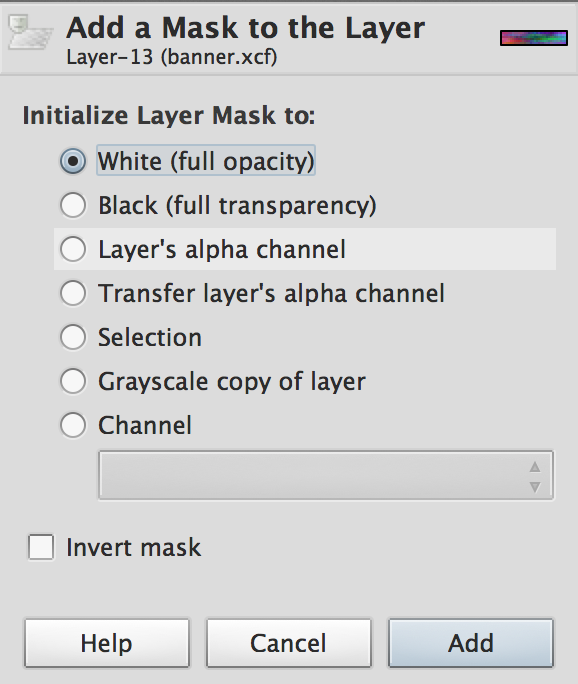Viewport: 578px width, 684px height.
Task: Click the Layer-13 (banner.xcf) subtitle
Action: [x=172, y=57]
